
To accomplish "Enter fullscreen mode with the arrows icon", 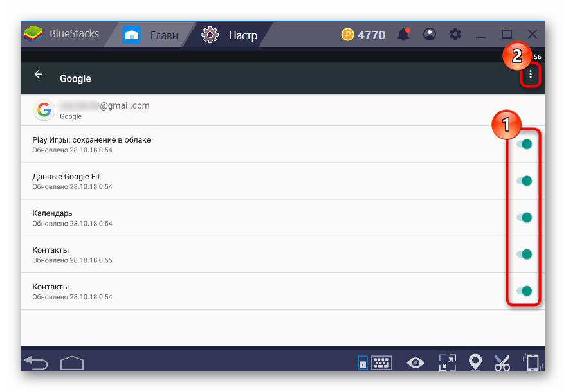I will [447, 362].
